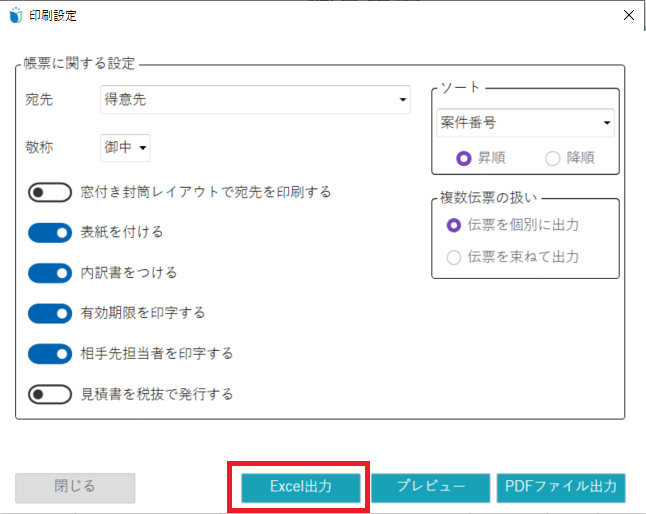The height and width of the screenshot is (514, 646).
Task: Open the 敬称 dropdown showing 御中
Action: pos(125,147)
